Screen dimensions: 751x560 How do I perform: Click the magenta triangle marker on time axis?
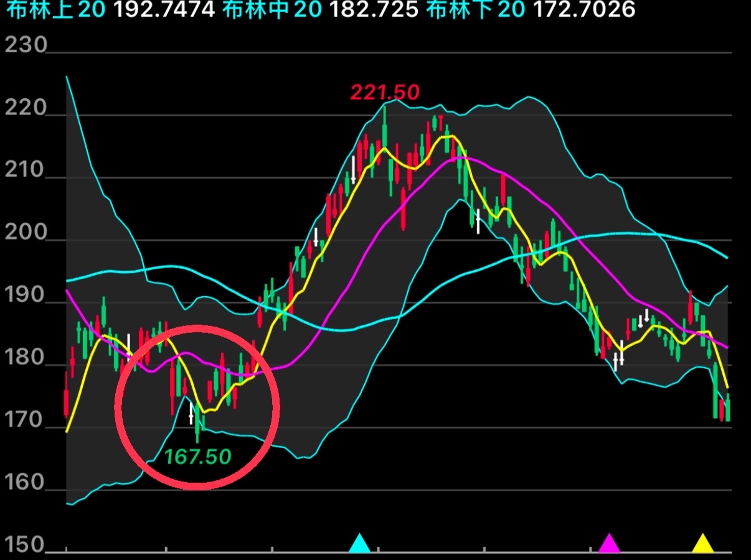tap(609, 543)
